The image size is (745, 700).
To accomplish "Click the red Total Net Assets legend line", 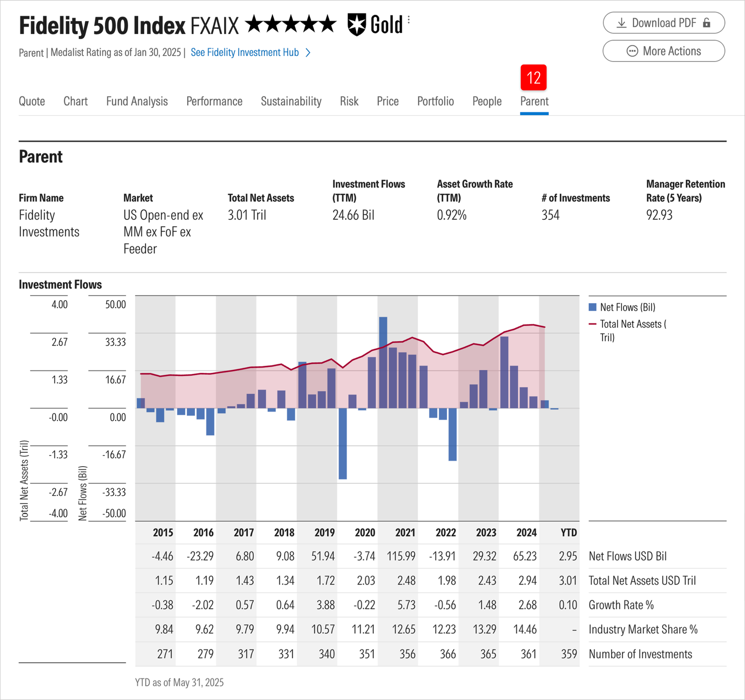I will point(593,324).
